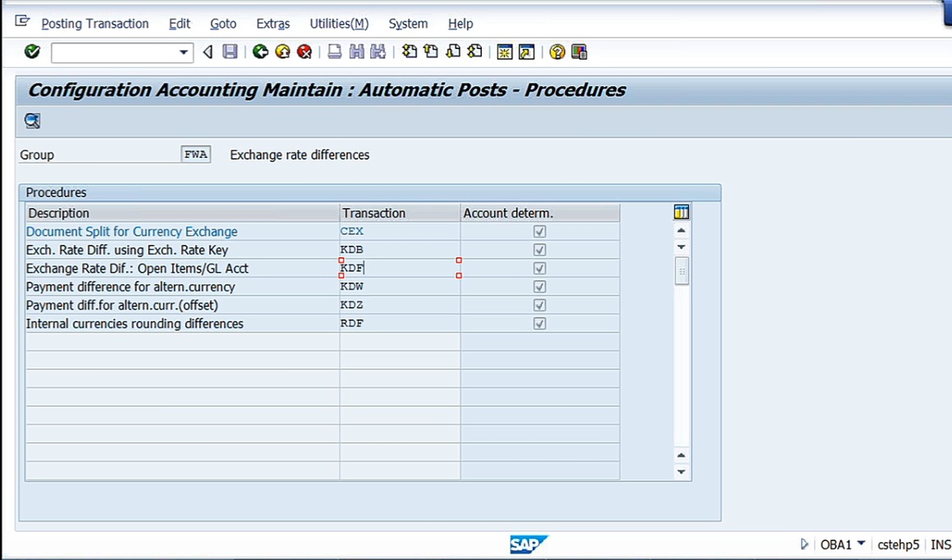Click the SAP menu icon at top-left
Image resolution: width=952 pixels, height=560 pixels.
(22, 22)
